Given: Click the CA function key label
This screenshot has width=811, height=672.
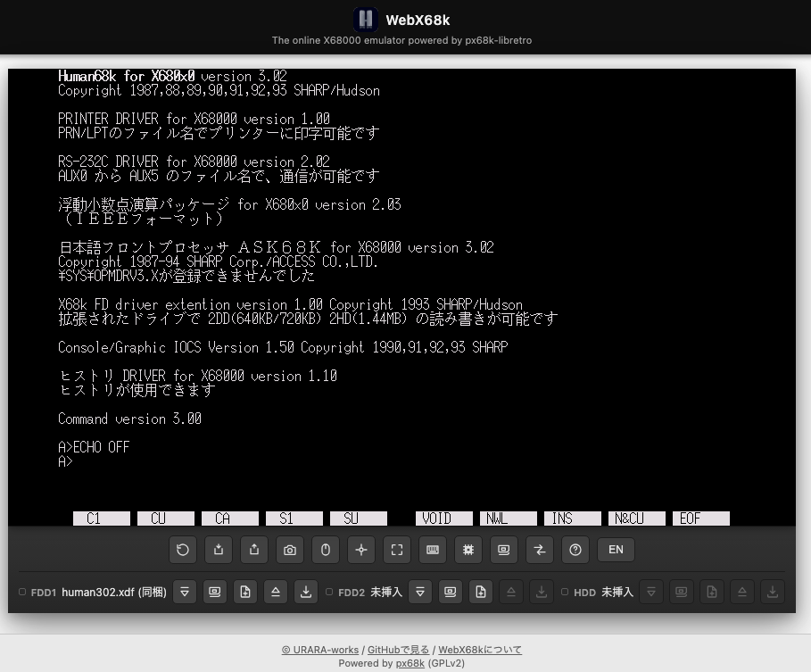Looking at the screenshot, I should [x=229, y=519].
